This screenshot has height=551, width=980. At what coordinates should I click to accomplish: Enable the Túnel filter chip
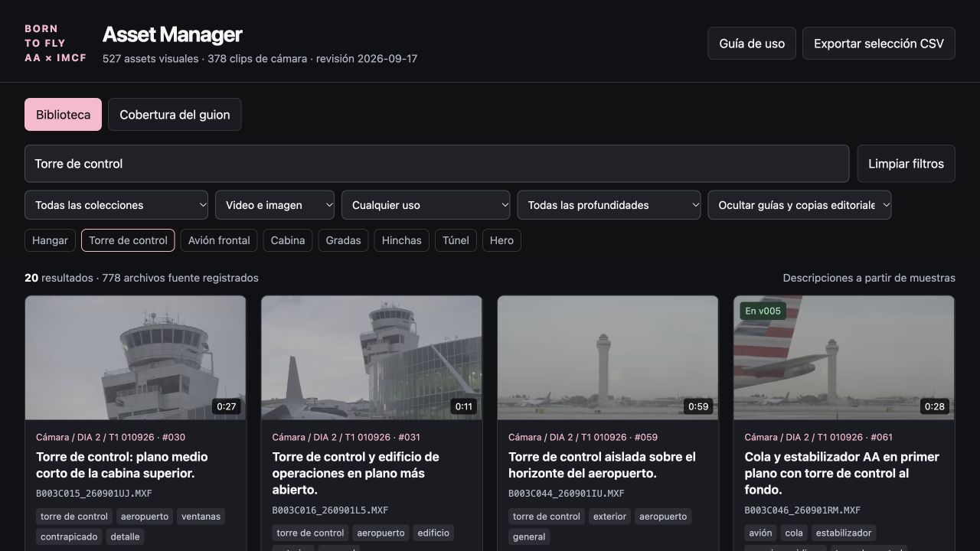pos(456,240)
